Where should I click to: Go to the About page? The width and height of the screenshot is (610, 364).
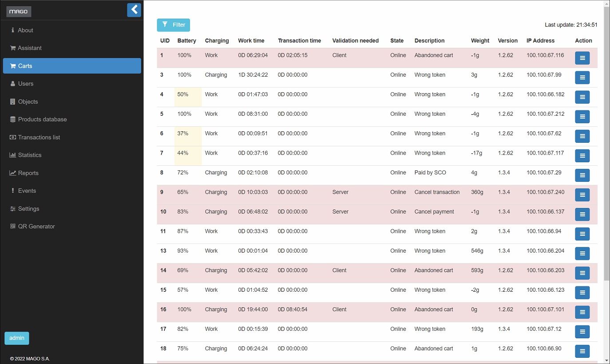(25, 30)
